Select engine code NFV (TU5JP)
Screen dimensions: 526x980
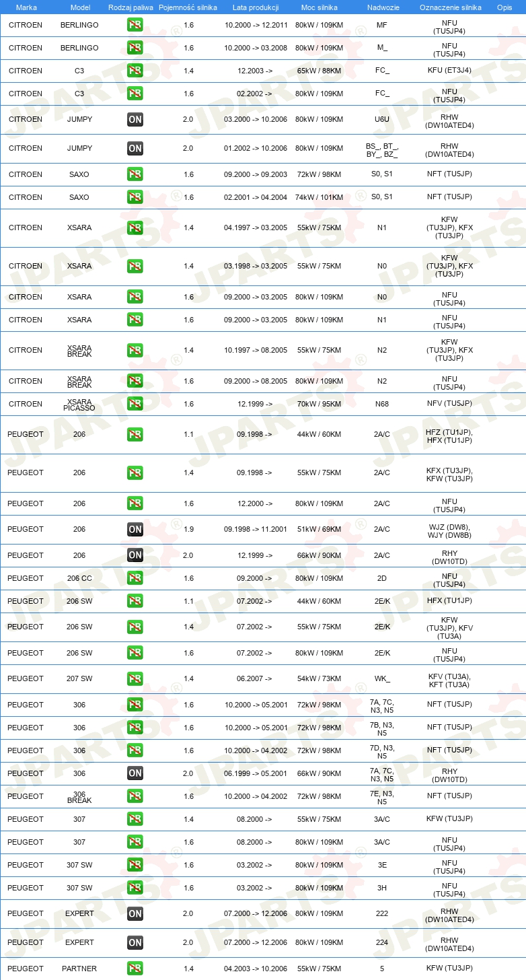450,404
